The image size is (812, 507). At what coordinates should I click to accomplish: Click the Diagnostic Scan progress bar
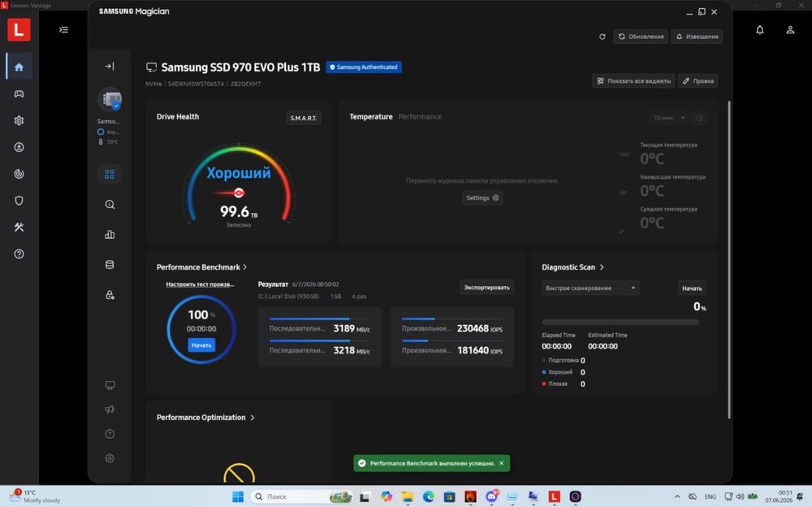(620, 322)
